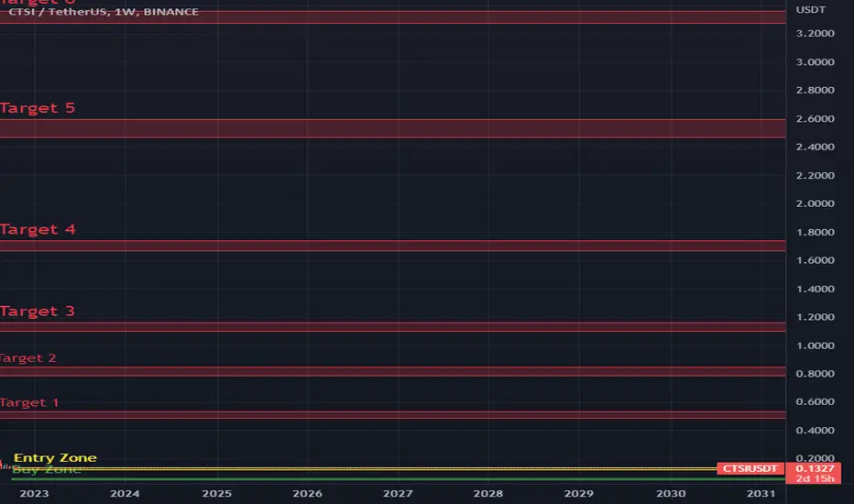This screenshot has height=504, width=854.
Task: Select the Target 3 text label
Action: (38, 312)
